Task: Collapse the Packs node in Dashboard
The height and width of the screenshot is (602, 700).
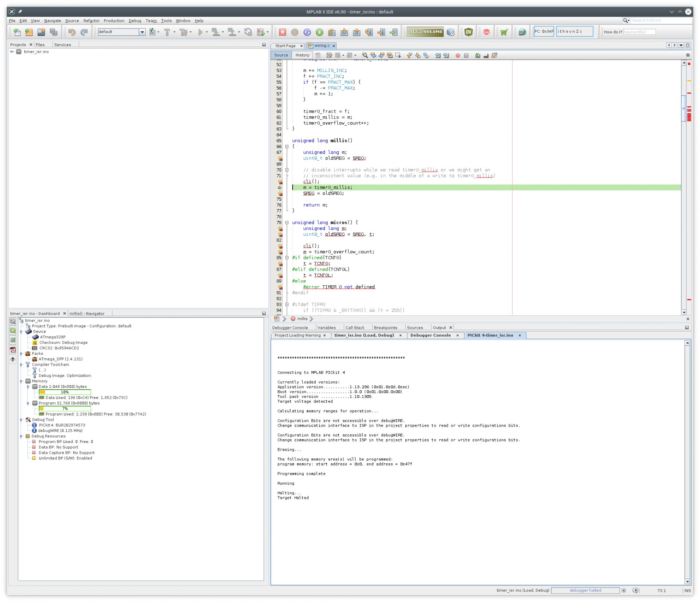Action: (21, 354)
